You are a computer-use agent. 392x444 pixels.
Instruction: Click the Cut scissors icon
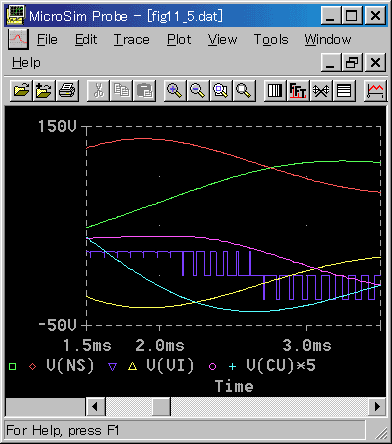[x=98, y=90]
